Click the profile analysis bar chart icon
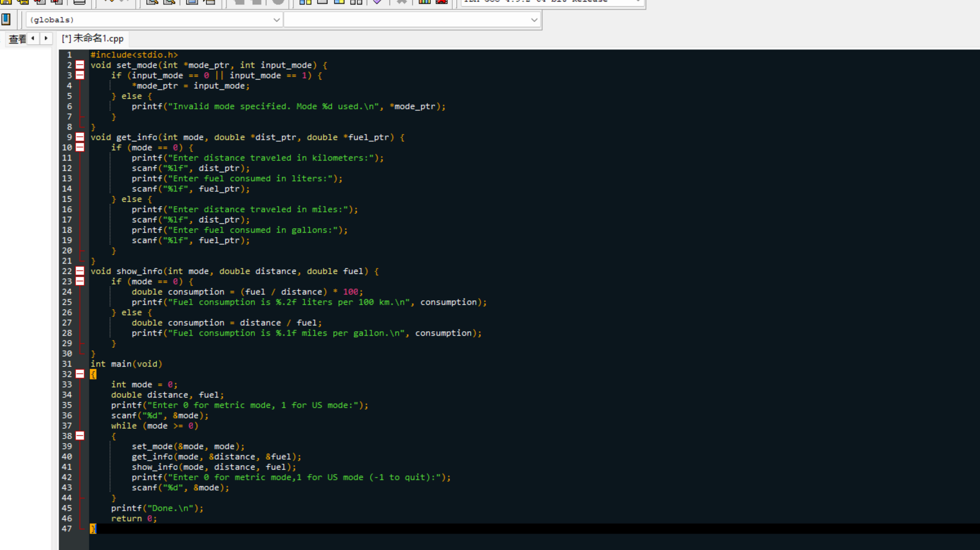This screenshot has height=550, width=980. click(x=424, y=1)
